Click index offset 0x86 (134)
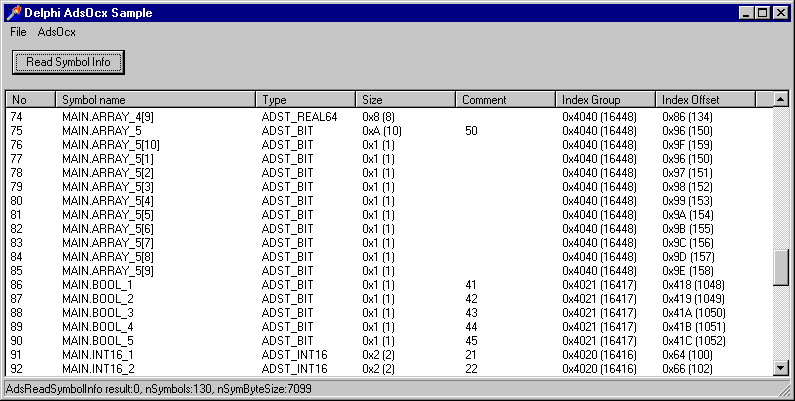 687,117
